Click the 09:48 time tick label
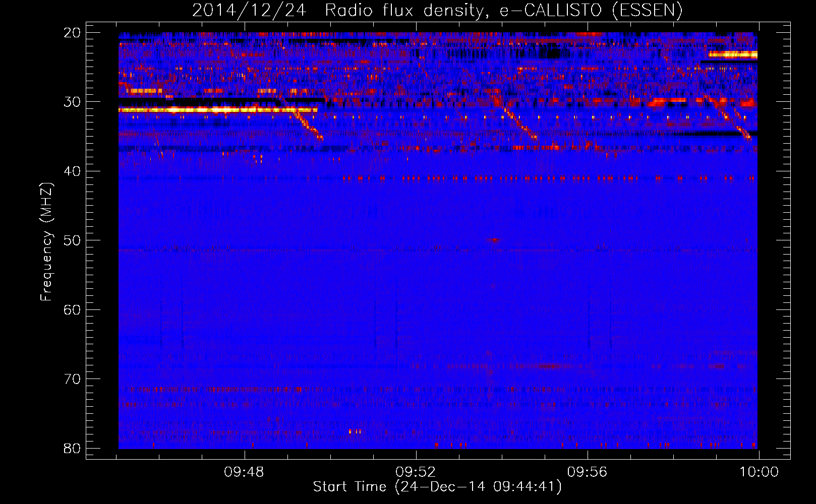 coord(245,472)
